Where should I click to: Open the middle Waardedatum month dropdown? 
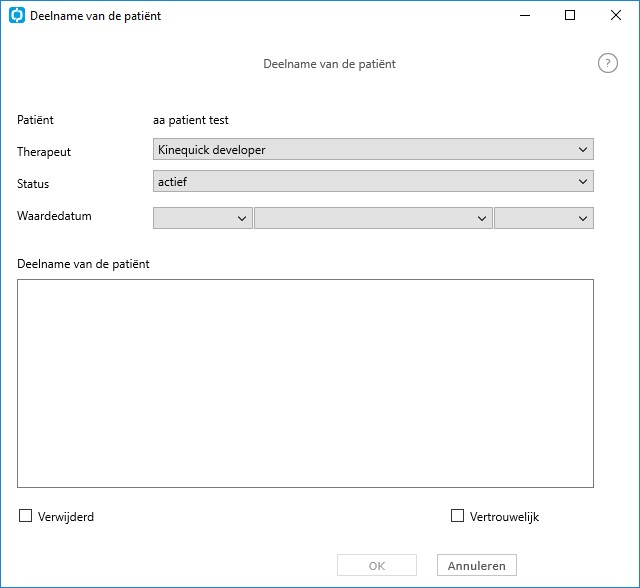click(373, 218)
